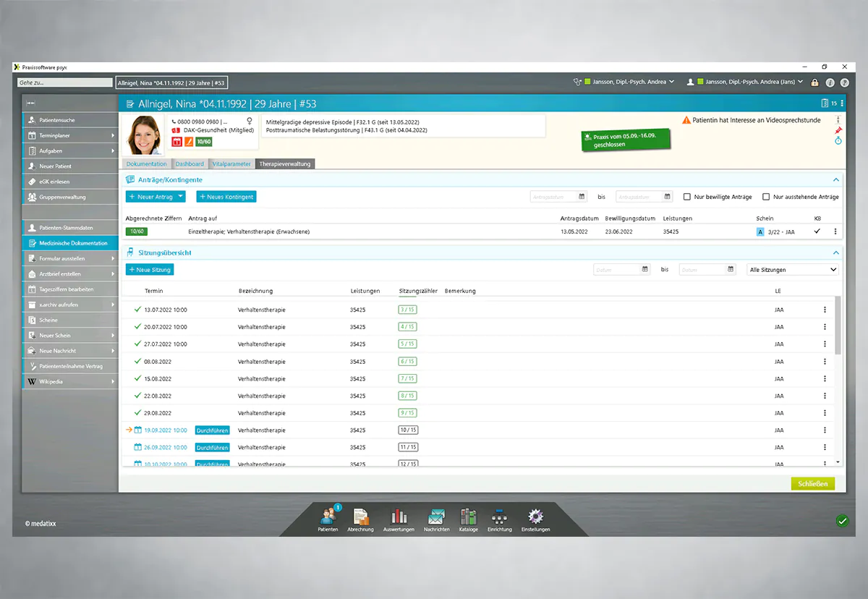
Task: Click calendar icon of first Antragsdatum field
Action: click(x=582, y=197)
